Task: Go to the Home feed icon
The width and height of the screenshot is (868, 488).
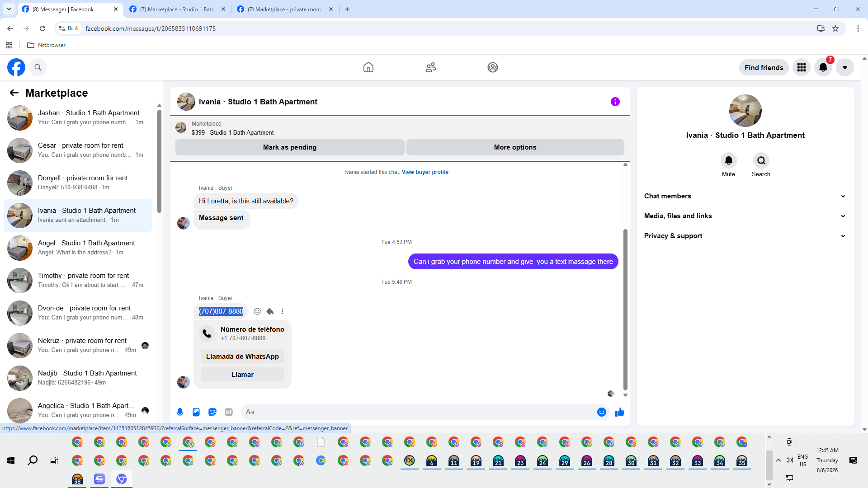Action: pyautogui.click(x=368, y=67)
